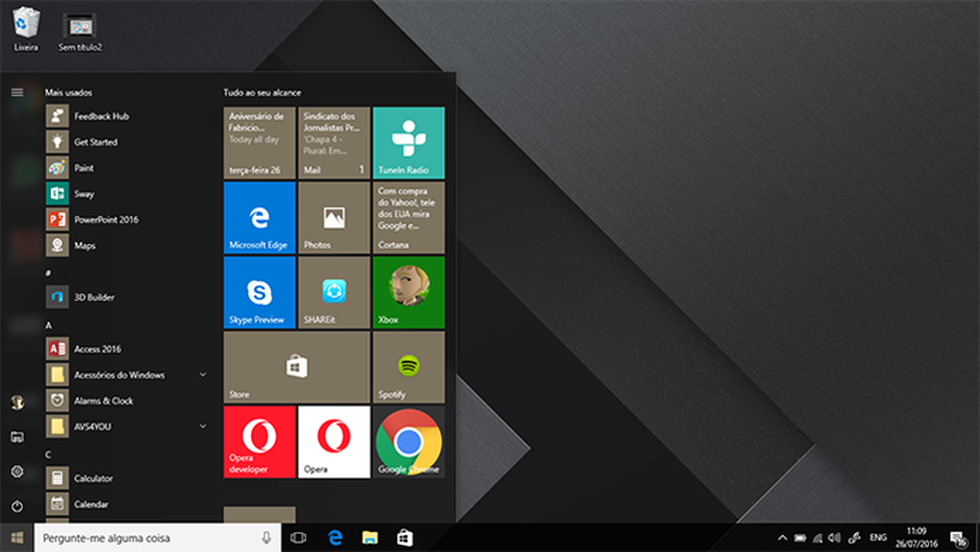Open the Xbox tile
The height and width of the screenshot is (552, 980).
[408, 293]
